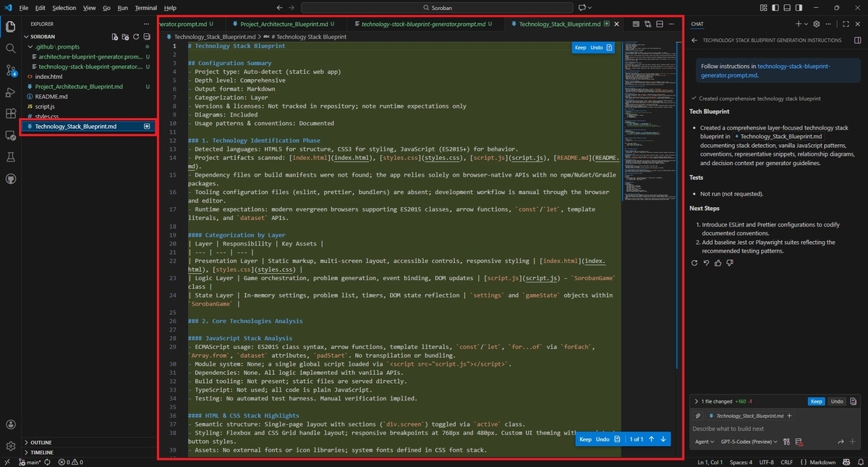
Task: Click Undo at top of editor
Action: coord(596,48)
